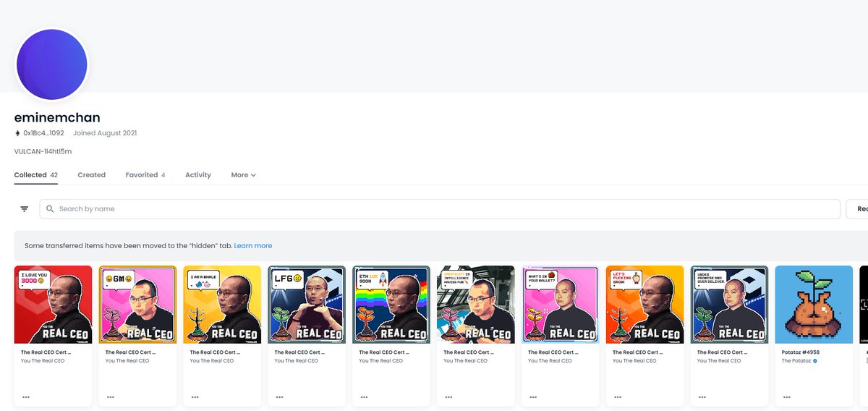The height and width of the screenshot is (411, 868).
Task: Open the three-dot menu under Potatoz #4958
Action: [787, 397]
